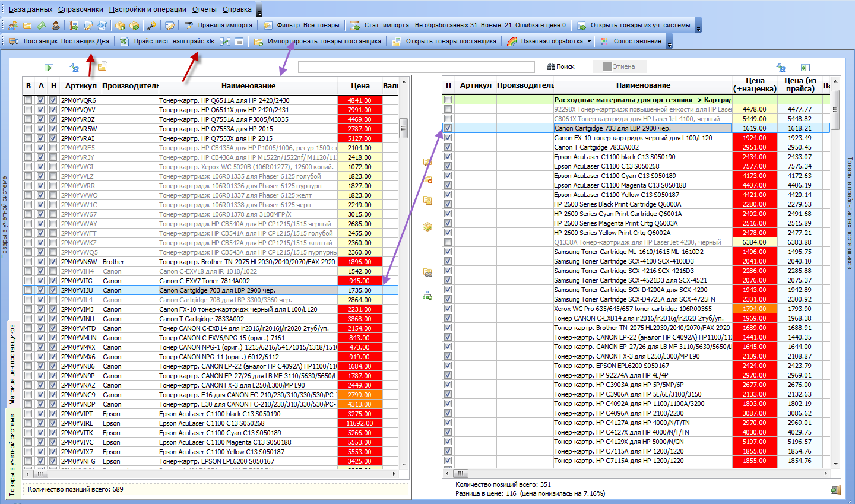Click the left table horizontal scrollbar thumb

(x=40, y=474)
